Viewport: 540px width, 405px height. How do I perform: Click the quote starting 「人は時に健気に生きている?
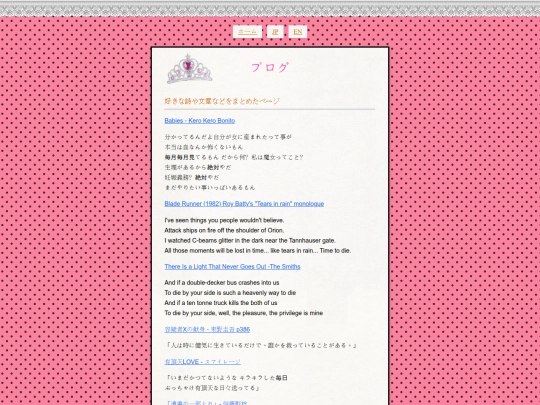[x=261, y=345]
